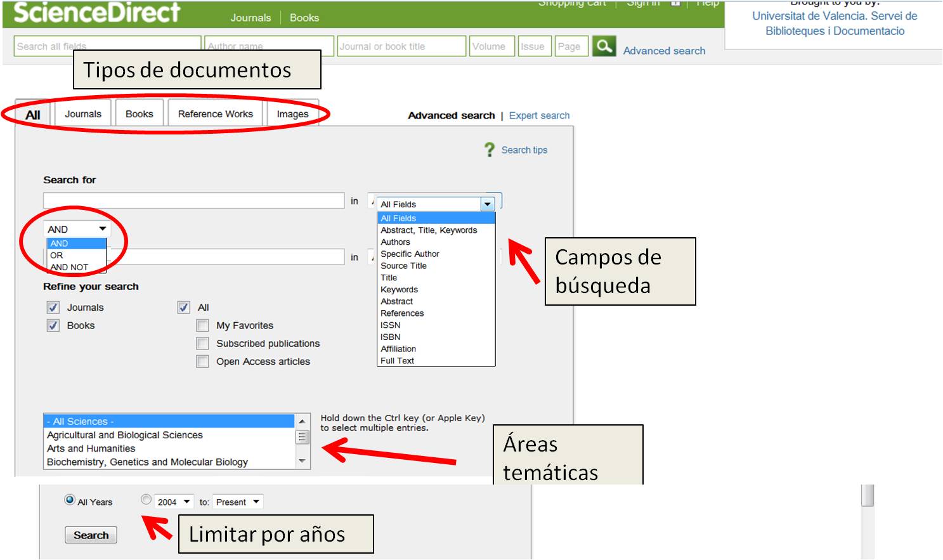Select Source Title field option

[436, 266]
